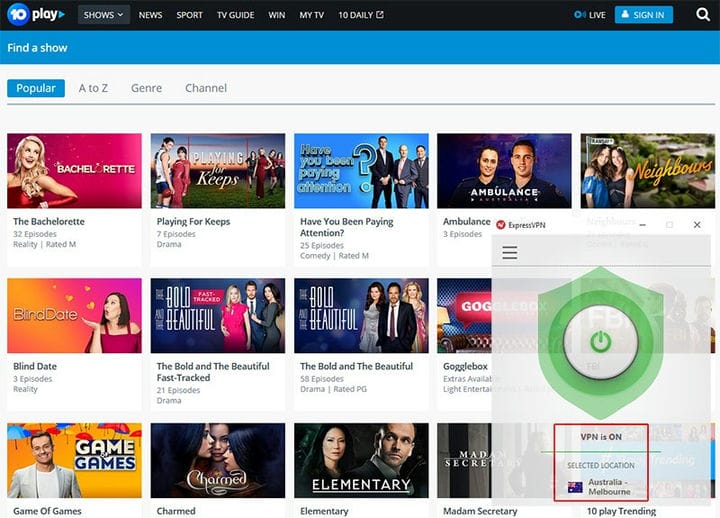The height and width of the screenshot is (518, 720).
Task: Close the ExpressVPN window
Action: [697, 225]
